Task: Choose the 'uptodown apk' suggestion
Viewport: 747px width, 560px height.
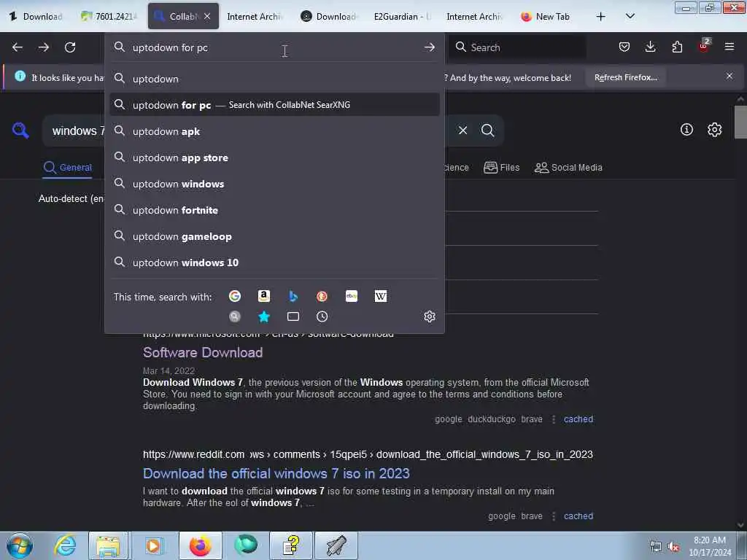Action: click(x=274, y=131)
